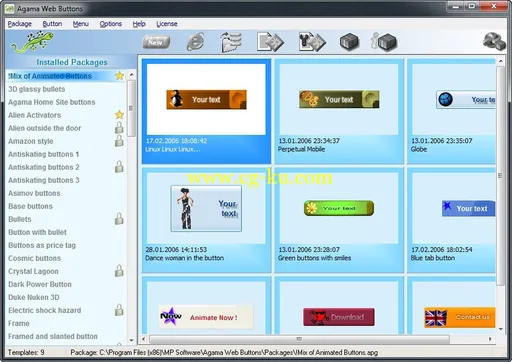
Task: Select the Dance woman in the button template
Action: (206, 220)
